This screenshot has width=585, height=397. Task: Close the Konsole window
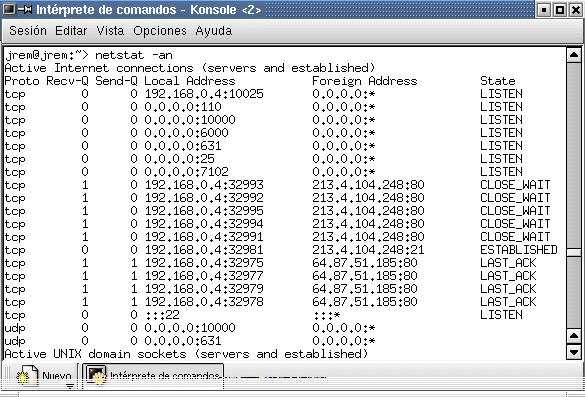[x=576, y=9]
